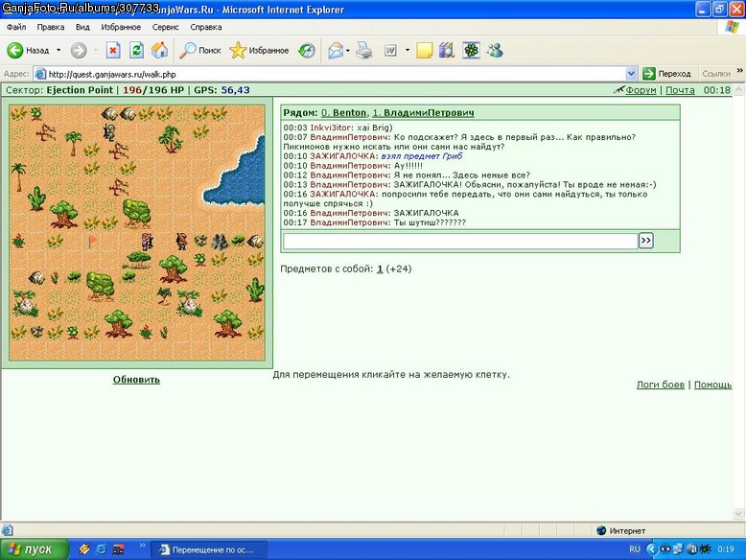Open the Помощь link
Viewport: 746px width, 560px height.
712,385
